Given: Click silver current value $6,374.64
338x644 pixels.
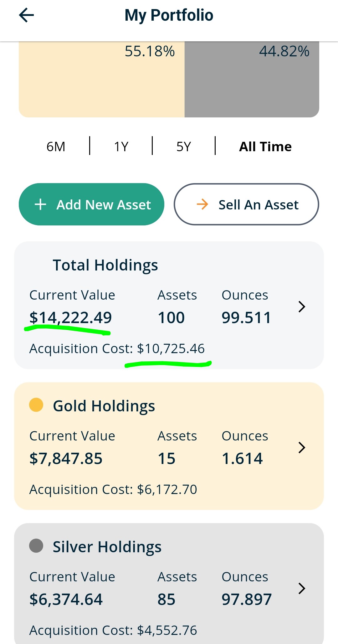Looking at the screenshot, I should pos(66,599).
